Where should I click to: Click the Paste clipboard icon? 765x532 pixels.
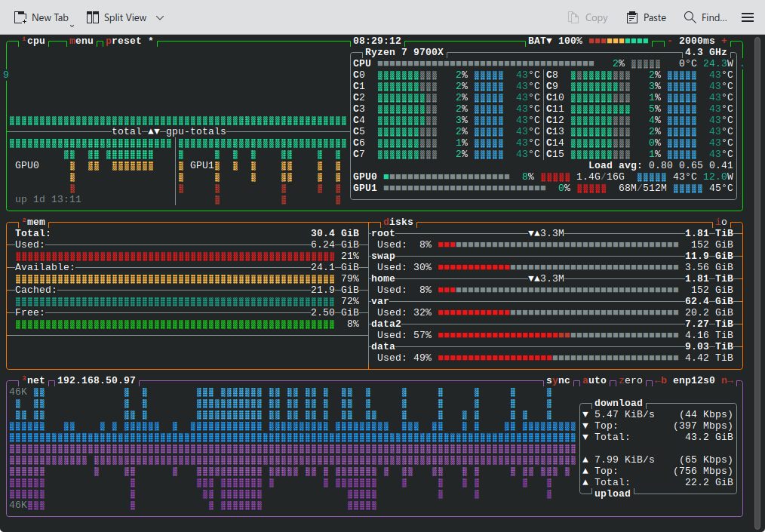632,17
